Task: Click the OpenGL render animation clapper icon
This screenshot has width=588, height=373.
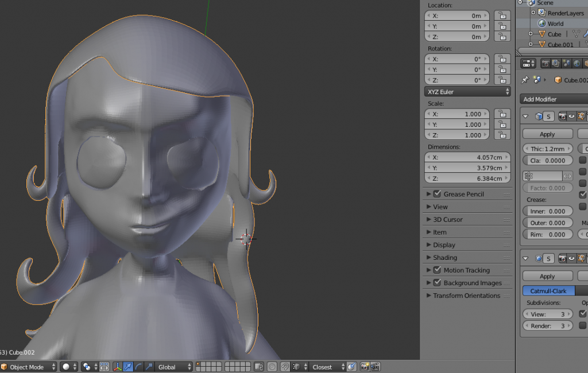Action: [x=375, y=367]
